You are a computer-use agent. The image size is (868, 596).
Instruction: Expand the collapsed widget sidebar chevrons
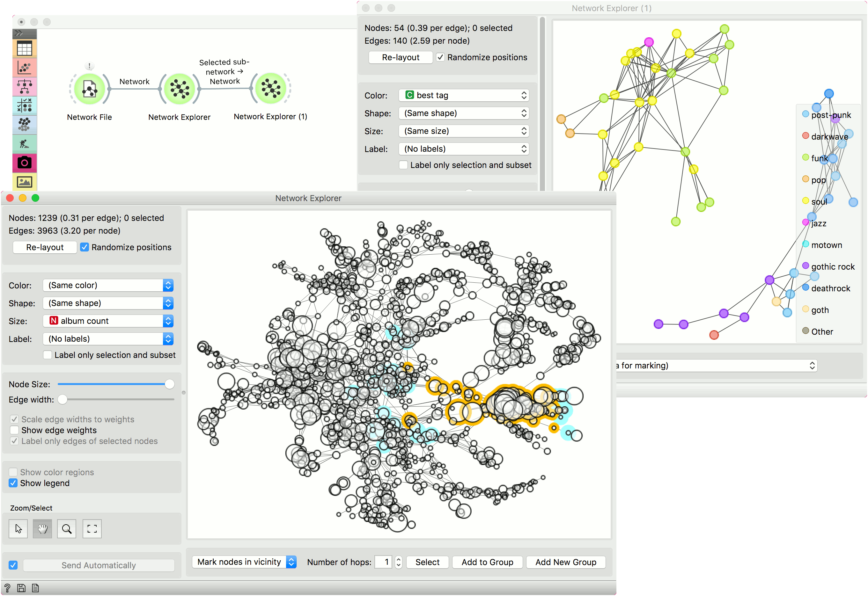(x=19, y=33)
